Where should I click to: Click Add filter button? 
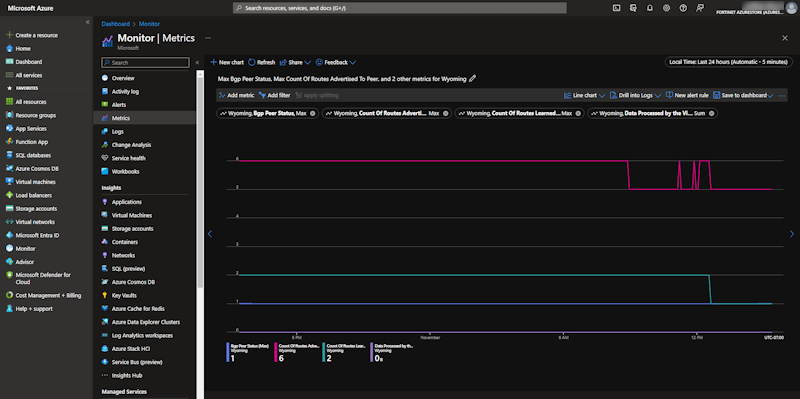click(x=274, y=95)
